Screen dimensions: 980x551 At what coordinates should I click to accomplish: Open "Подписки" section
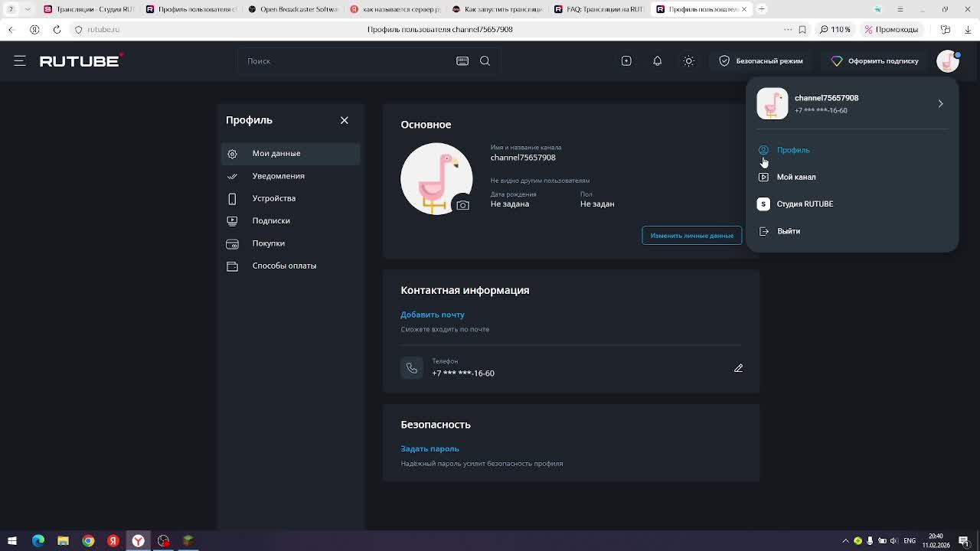point(291,220)
